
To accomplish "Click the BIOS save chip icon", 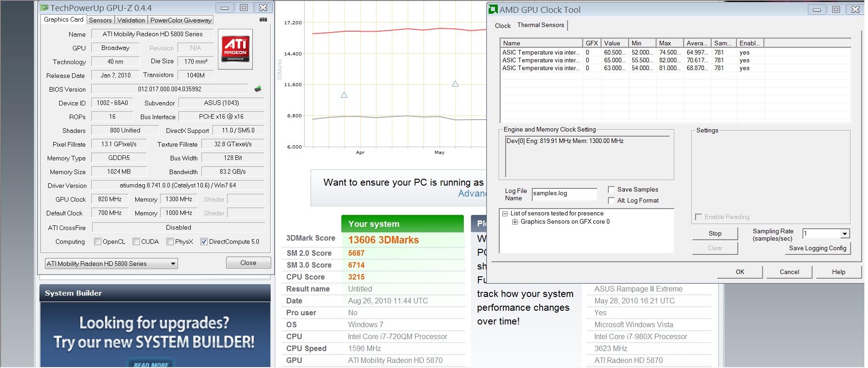I will (x=258, y=89).
